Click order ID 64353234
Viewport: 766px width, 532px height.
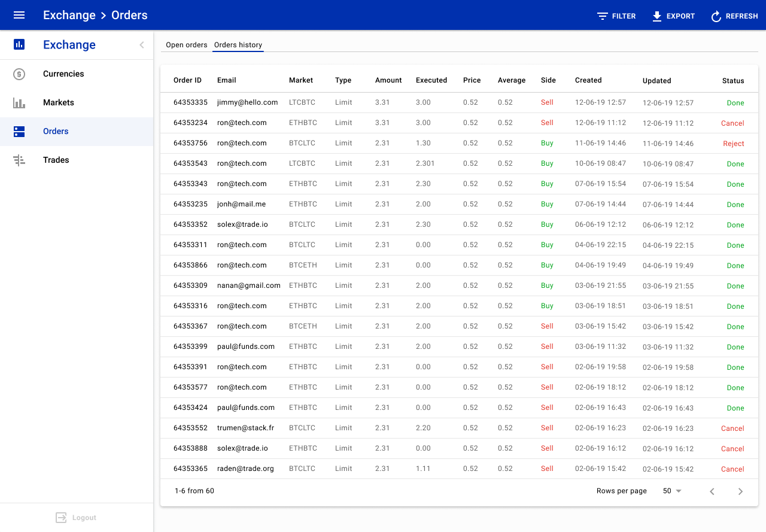coord(190,123)
